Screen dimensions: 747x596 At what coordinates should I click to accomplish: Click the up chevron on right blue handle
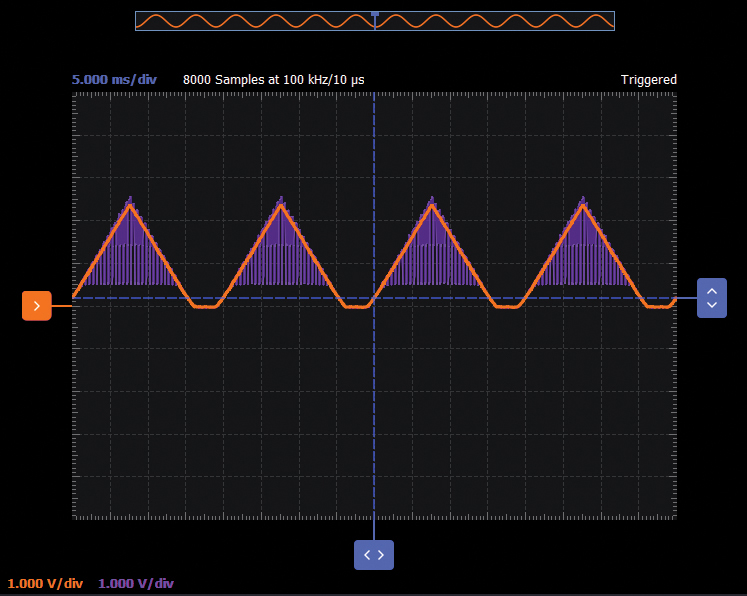(x=712, y=292)
